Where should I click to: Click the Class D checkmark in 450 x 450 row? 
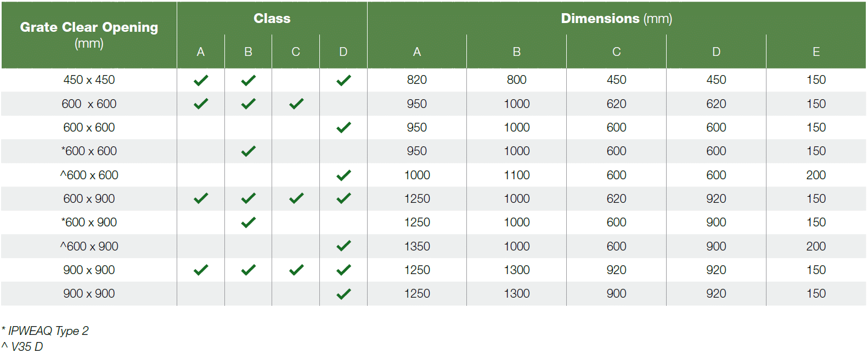[x=343, y=80]
